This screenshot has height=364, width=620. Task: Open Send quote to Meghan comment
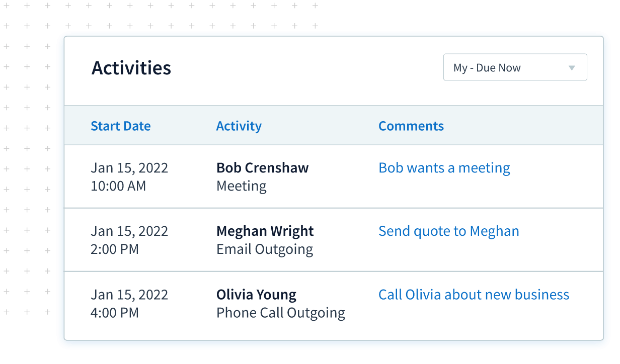[449, 231]
